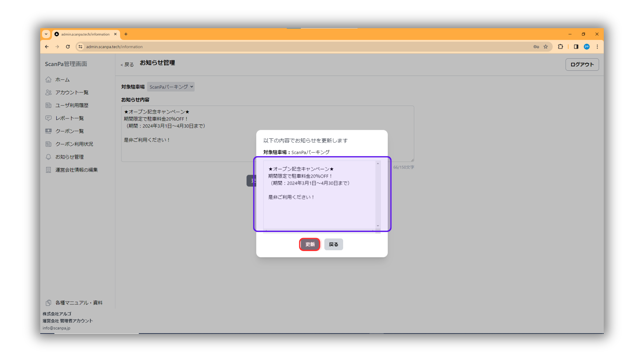The width and height of the screenshot is (644, 362).
Task: Click the coupon list ticket icon
Action: [x=49, y=131]
